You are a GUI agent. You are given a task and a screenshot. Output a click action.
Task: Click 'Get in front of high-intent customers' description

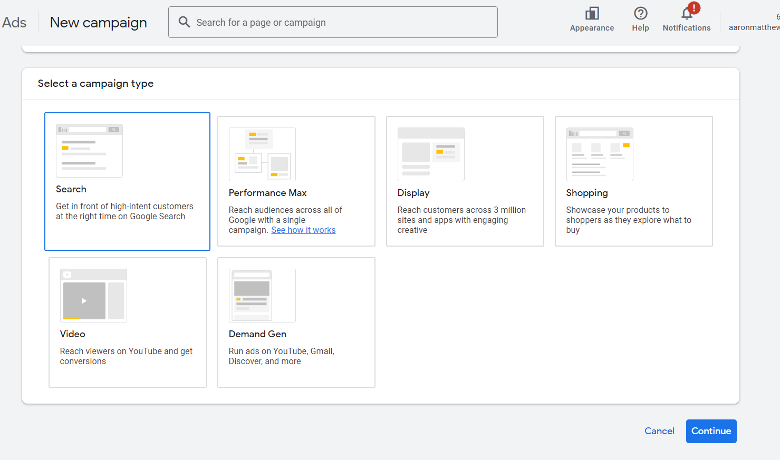(124, 211)
